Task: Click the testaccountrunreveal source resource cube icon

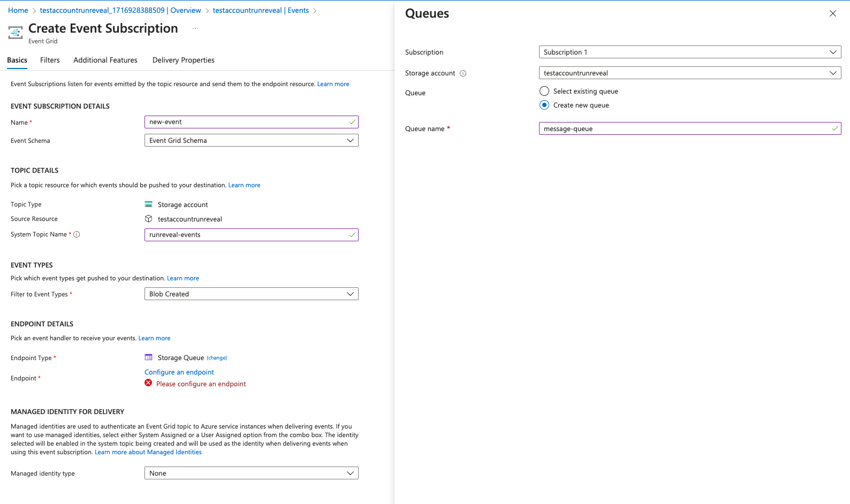Action: click(x=149, y=219)
